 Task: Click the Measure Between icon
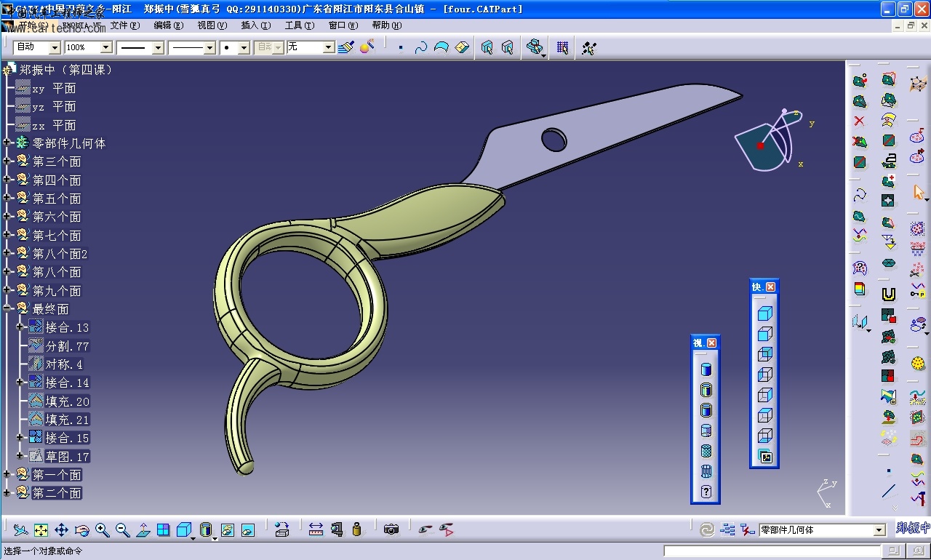click(x=316, y=529)
